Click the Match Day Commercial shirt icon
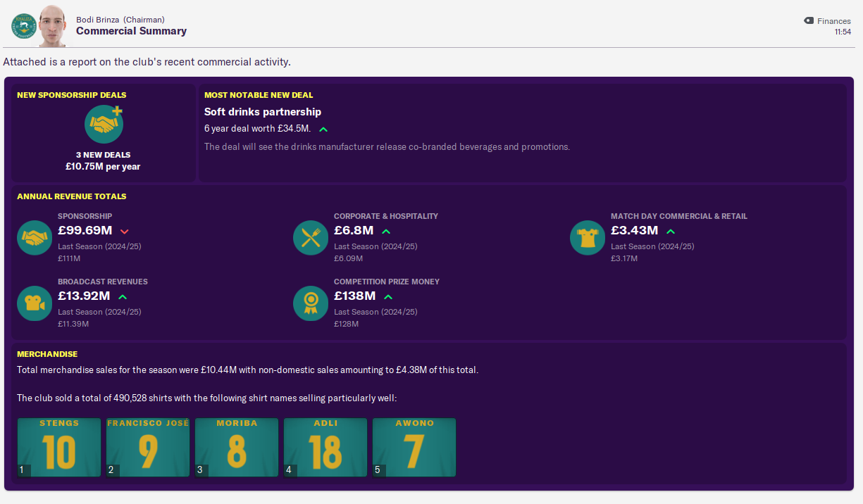The width and height of the screenshot is (863, 504). [588, 238]
